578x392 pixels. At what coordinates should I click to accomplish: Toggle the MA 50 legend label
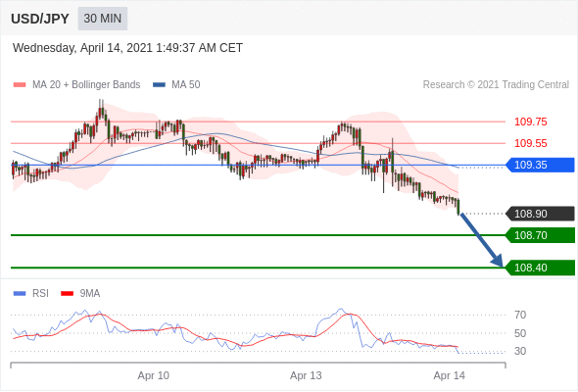coord(186,85)
